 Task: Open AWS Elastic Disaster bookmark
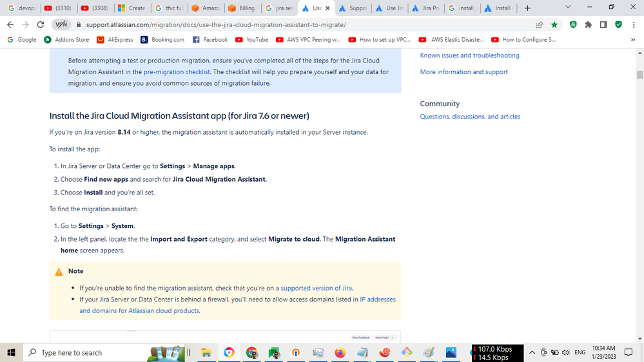click(451, 40)
